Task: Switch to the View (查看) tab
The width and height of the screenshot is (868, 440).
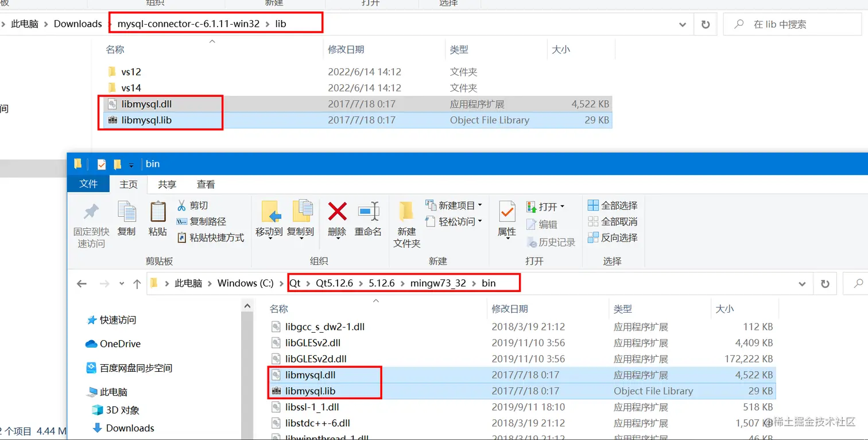Action: [x=206, y=184]
